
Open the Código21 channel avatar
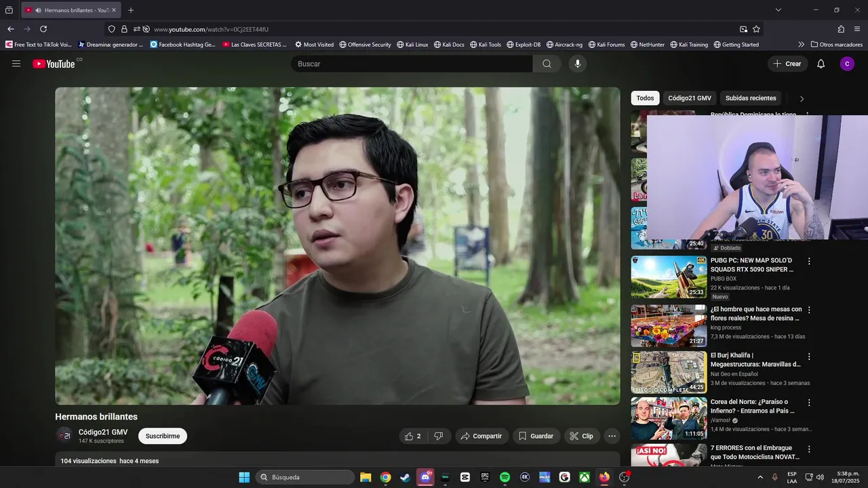tap(64, 436)
